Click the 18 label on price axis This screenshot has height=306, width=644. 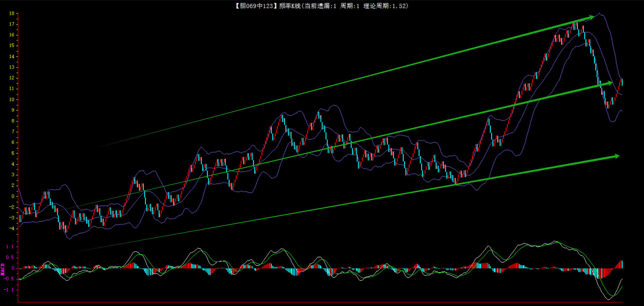point(12,14)
